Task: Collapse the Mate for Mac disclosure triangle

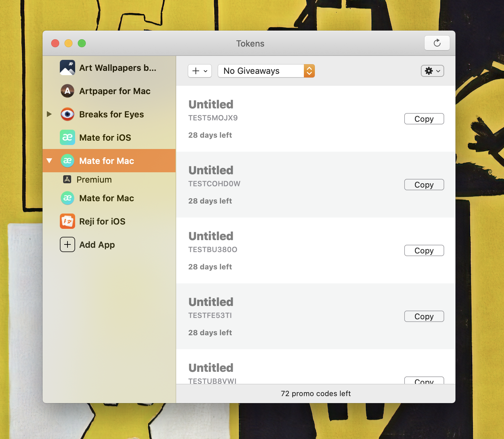Action: 49,161
